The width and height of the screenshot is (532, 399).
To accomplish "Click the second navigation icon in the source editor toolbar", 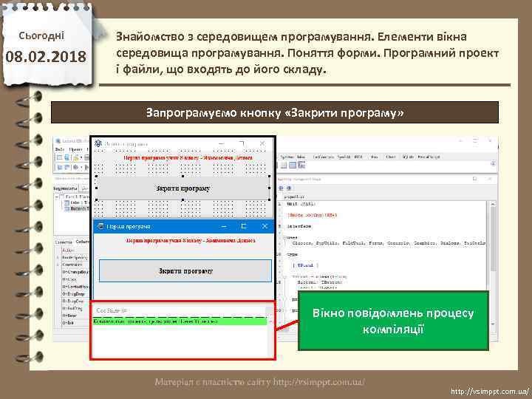I will point(289,188).
